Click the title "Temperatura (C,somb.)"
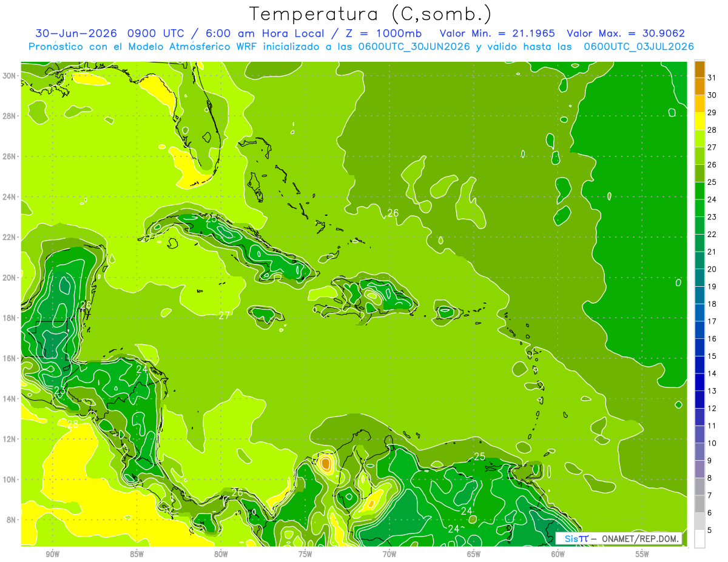Image resolution: width=728 pixels, height=562 pixels. pyautogui.click(x=370, y=13)
